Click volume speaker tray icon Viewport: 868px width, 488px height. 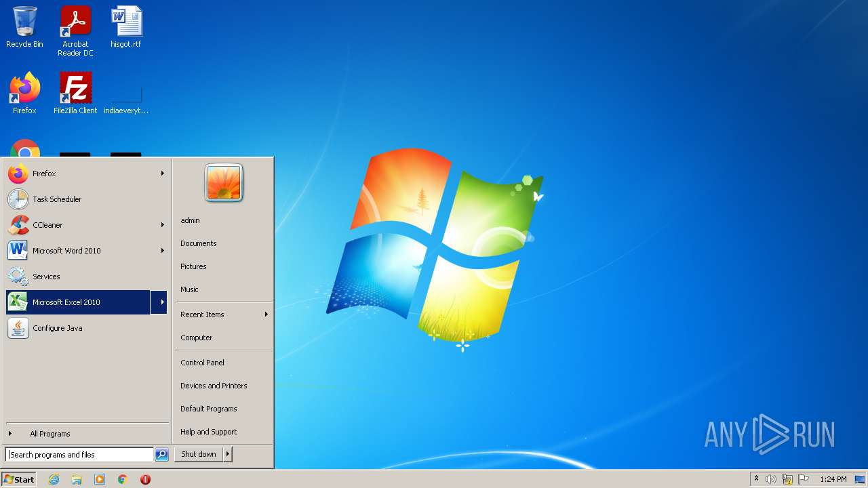pyautogui.click(x=771, y=479)
